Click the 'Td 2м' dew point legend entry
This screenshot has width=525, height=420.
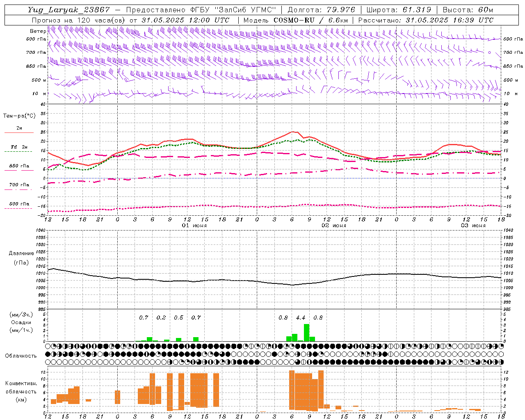[x=19, y=147]
